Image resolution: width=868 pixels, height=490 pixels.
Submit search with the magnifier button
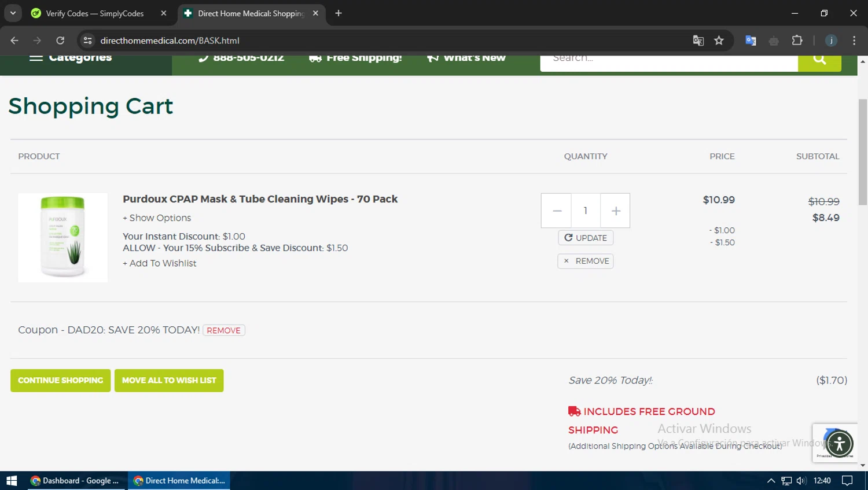click(819, 62)
